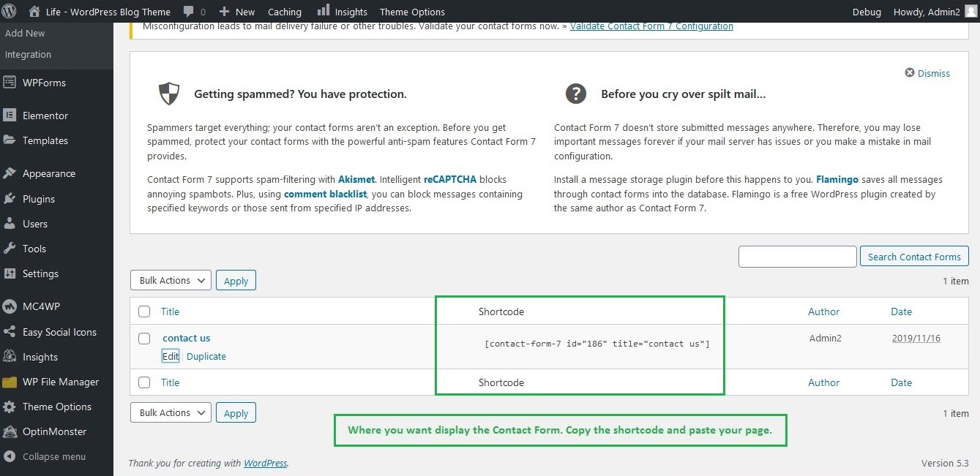
Task: Click the Theme Options gear icon
Action: tap(10, 407)
